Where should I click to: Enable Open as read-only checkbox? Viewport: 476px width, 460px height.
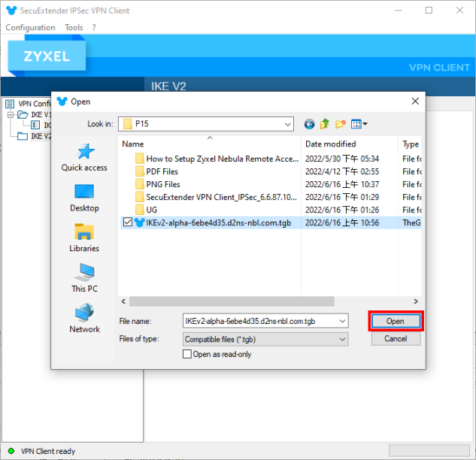pyautogui.click(x=187, y=354)
